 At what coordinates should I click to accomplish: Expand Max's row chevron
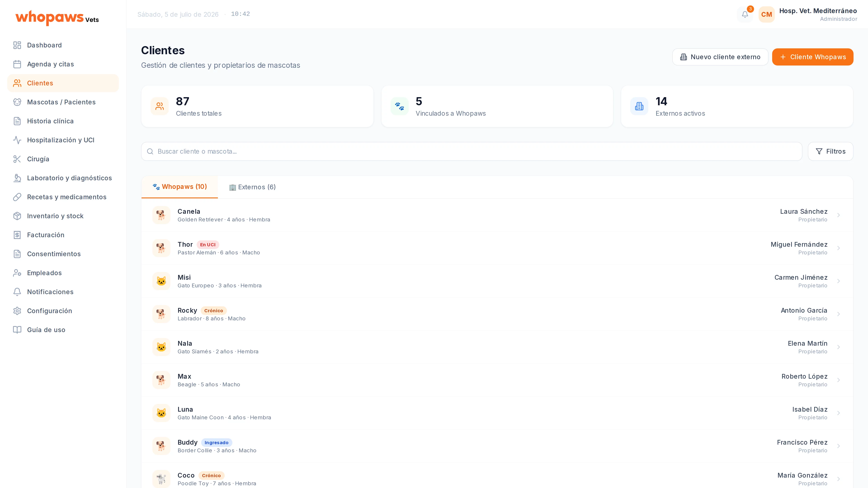pyautogui.click(x=839, y=380)
